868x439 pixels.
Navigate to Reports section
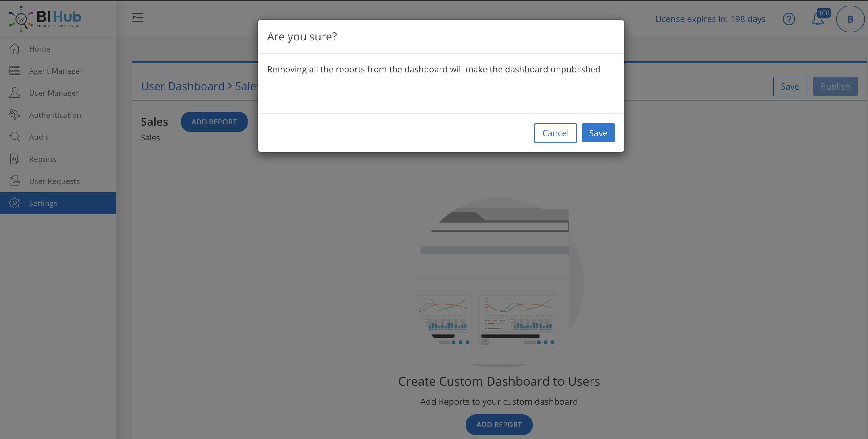43,159
